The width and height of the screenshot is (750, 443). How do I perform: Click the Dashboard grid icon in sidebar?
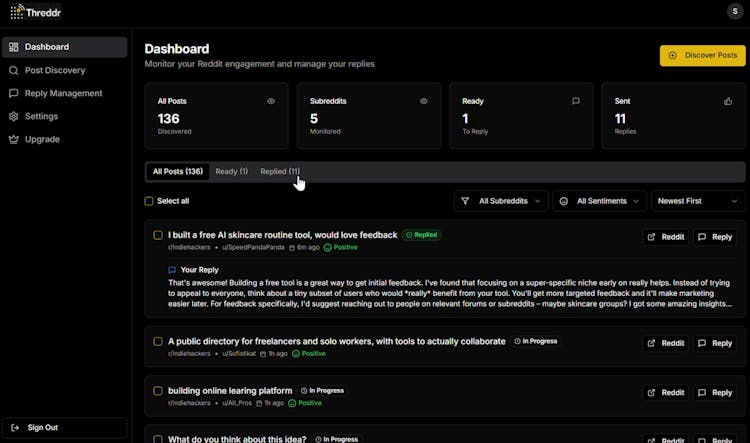[13, 47]
